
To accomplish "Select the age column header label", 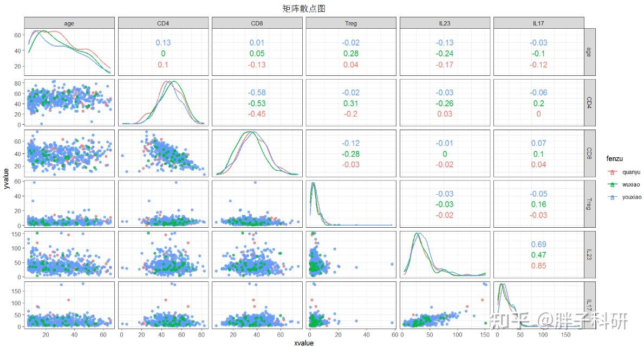I will [68, 23].
